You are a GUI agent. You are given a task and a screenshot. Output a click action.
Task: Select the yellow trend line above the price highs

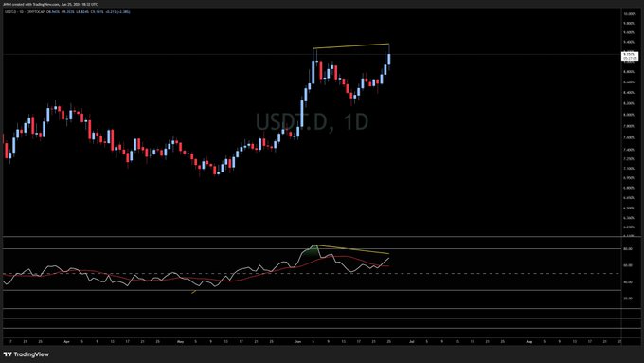pos(351,46)
